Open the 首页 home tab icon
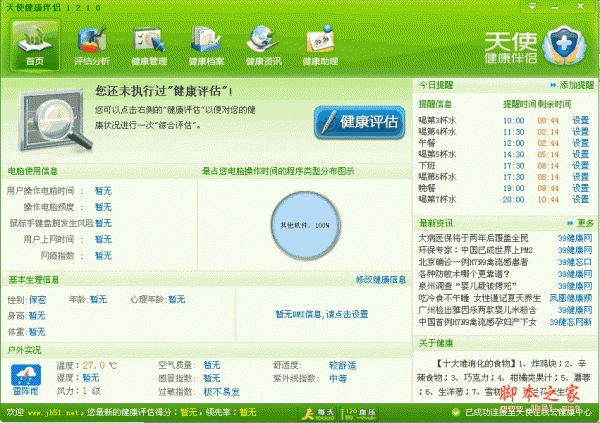This screenshot has width=600, height=423. point(35,45)
